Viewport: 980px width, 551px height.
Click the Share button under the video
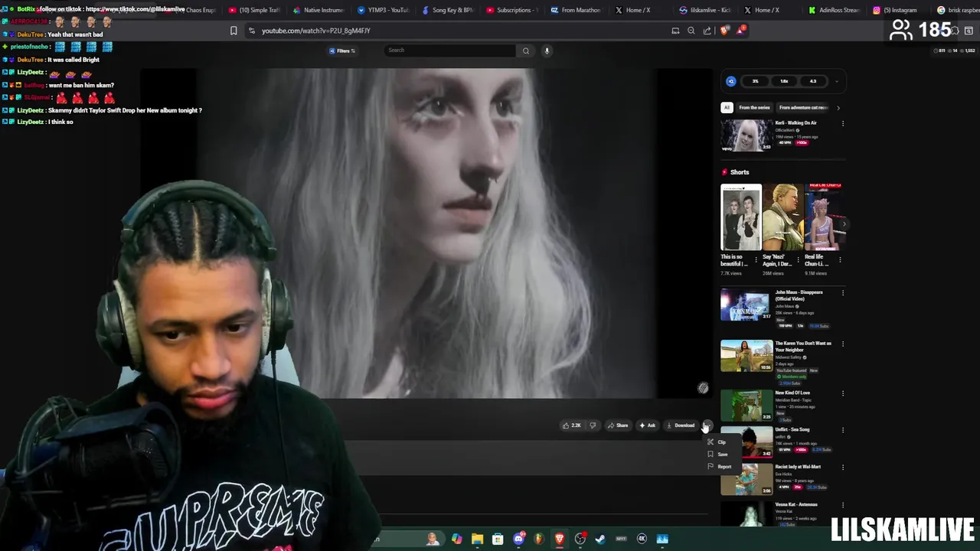(617, 425)
